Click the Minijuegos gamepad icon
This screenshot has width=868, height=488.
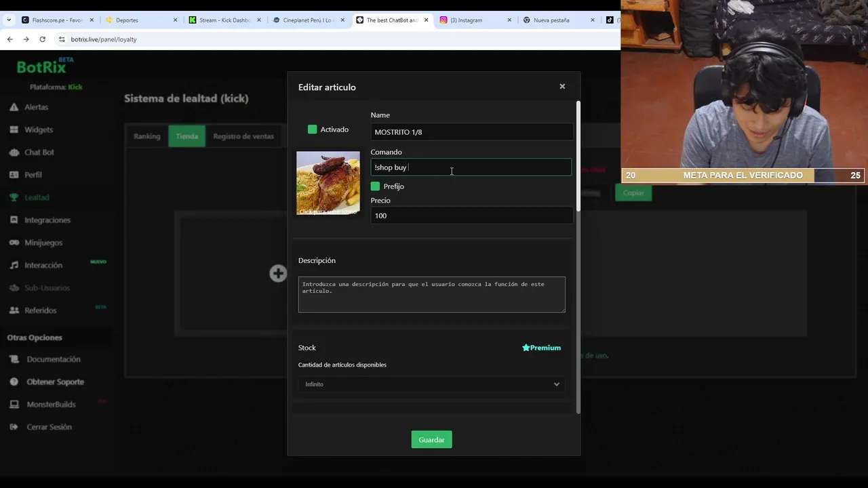(14, 243)
